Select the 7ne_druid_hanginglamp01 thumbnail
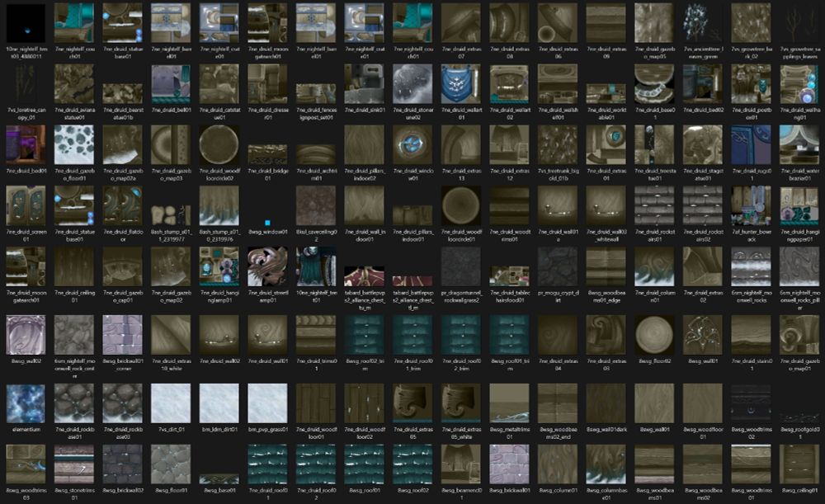 point(219,267)
